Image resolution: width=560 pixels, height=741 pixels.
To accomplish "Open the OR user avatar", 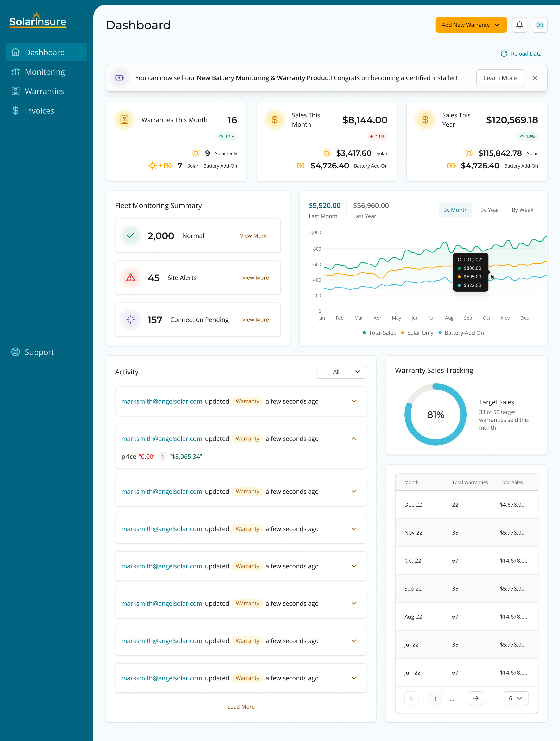I will (540, 24).
